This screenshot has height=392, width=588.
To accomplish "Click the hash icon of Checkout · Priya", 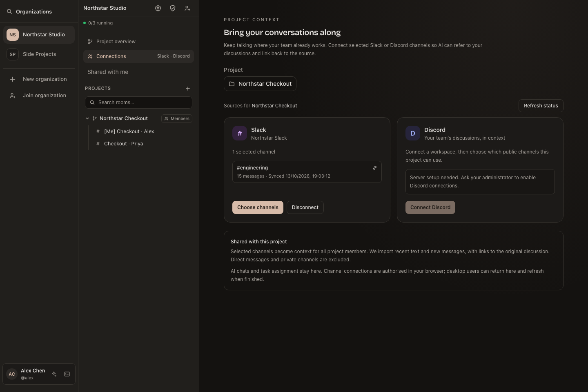I will pos(98,144).
